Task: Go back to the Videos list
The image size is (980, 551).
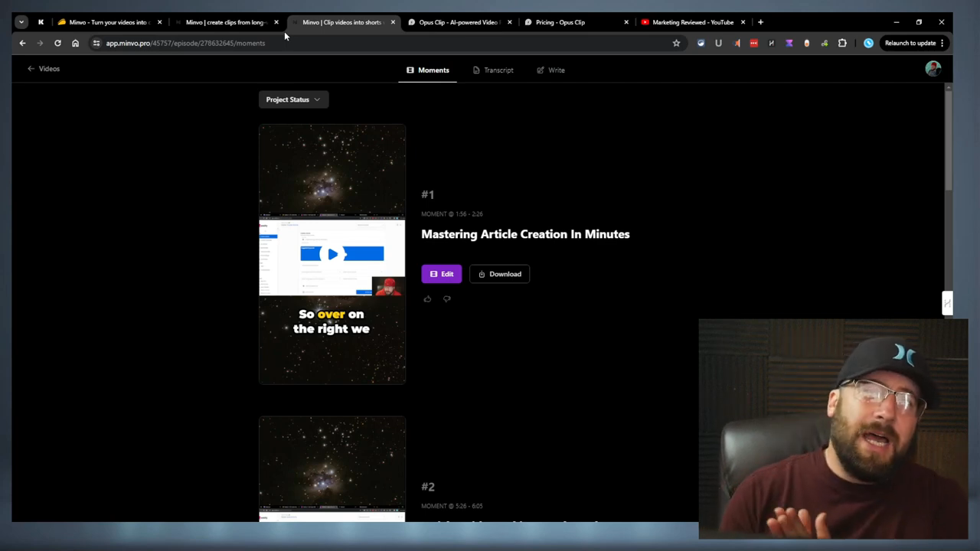Action: tap(44, 69)
